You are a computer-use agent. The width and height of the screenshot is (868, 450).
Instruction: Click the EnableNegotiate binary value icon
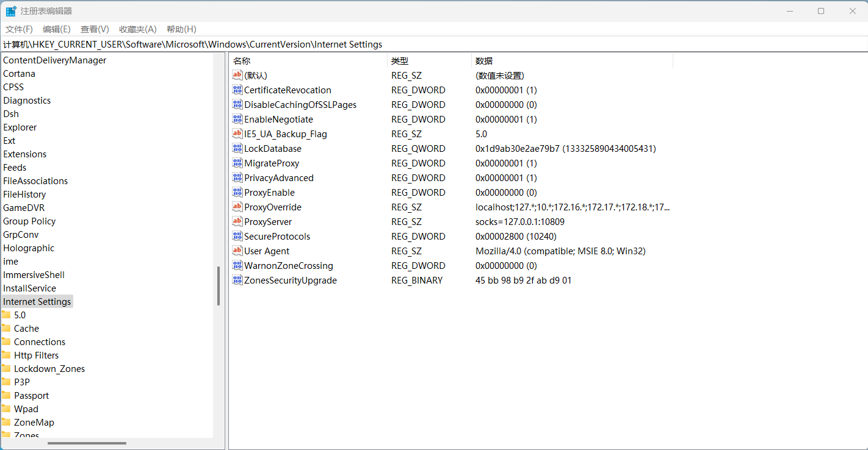237,119
